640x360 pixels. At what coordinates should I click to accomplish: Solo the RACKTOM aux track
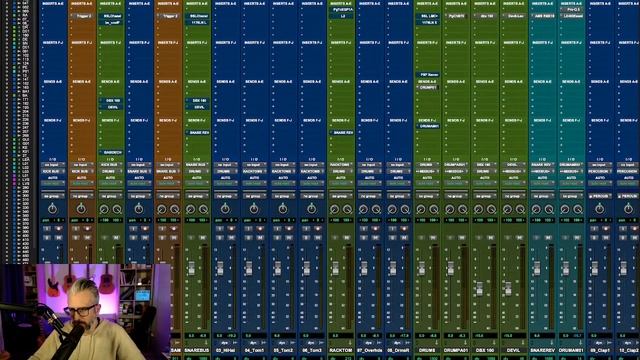pyautogui.click(x=335, y=237)
